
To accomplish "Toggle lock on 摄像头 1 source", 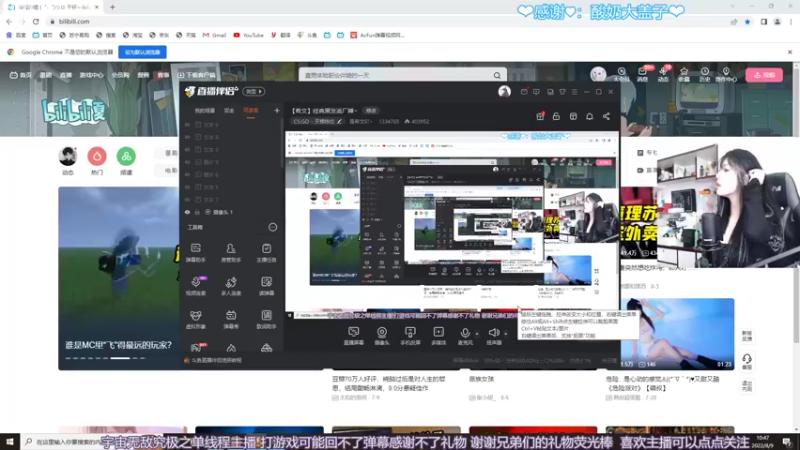I will pyautogui.click(x=197, y=212).
